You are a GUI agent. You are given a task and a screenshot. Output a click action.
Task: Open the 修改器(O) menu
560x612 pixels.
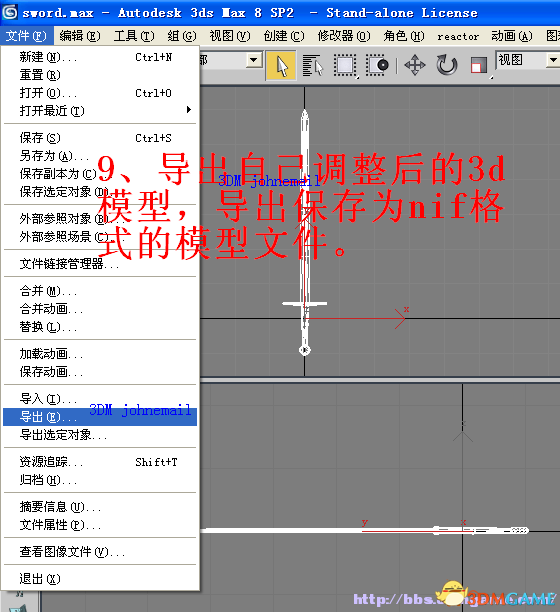(x=344, y=36)
